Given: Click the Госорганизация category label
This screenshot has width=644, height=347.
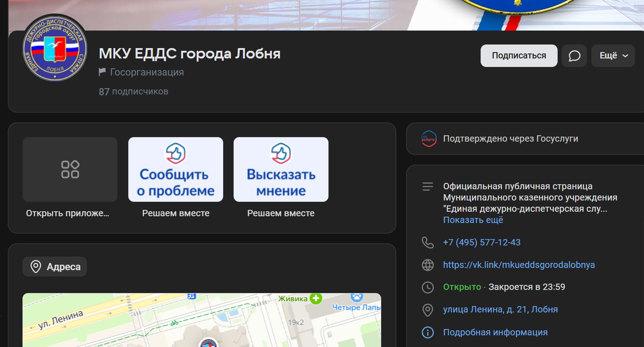Looking at the screenshot, I should [x=147, y=72].
